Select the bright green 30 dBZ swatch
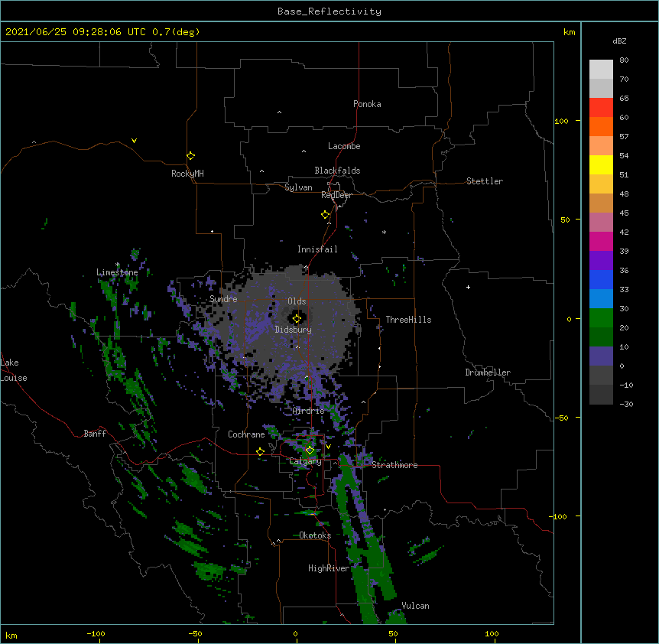This screenshot has height=644, width=659. [601, 318]
